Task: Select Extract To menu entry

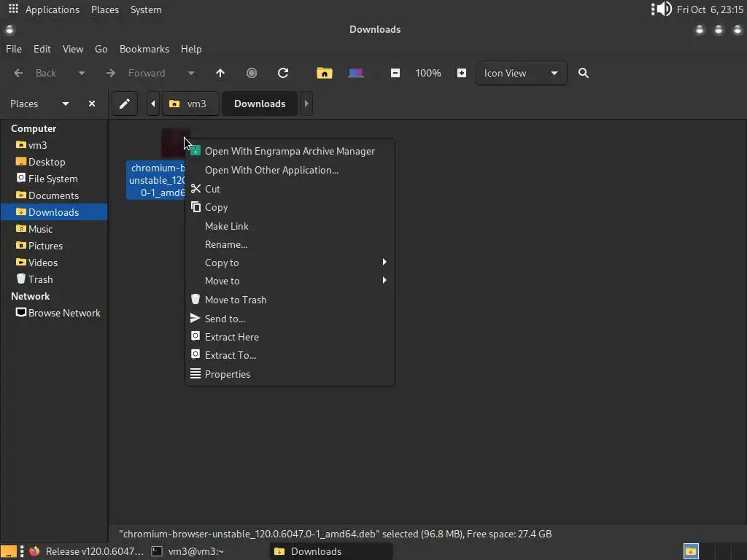Action: [x=290, y=355]
